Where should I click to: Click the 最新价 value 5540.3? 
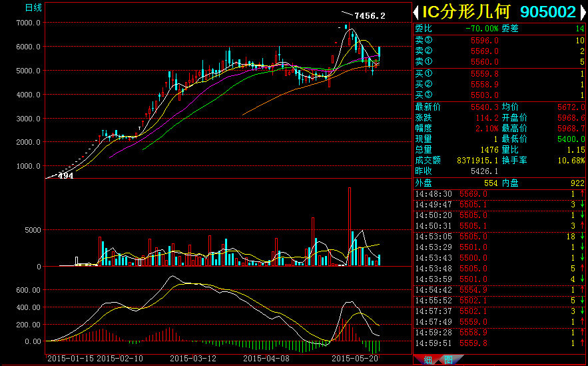485,107
